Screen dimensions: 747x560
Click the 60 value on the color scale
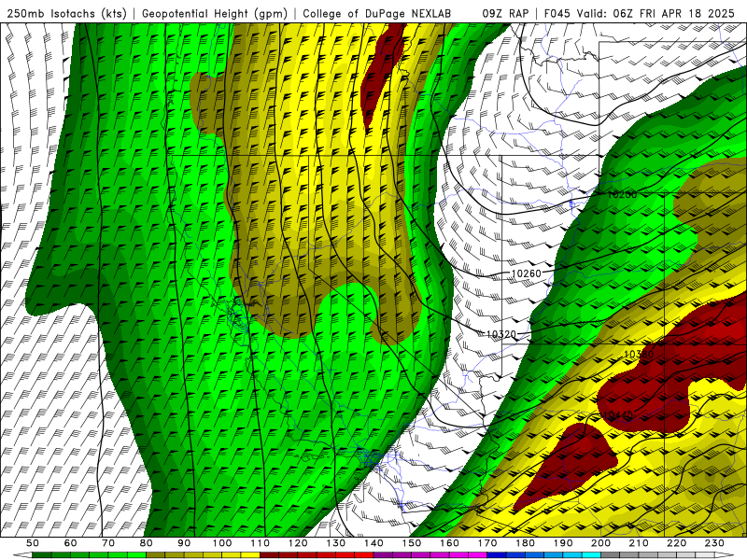(x=70, y=543)
